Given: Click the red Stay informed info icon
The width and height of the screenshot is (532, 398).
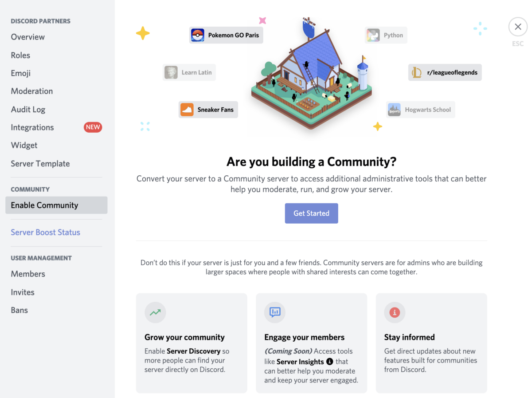Looking at the screenshot, I should (x=395, y=312).
